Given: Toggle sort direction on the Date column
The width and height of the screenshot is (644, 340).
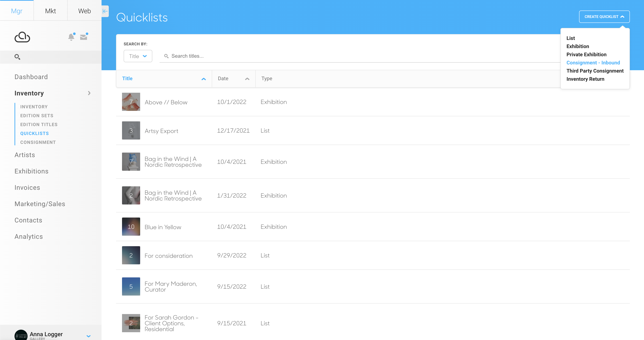Looking at the screenshot, I should [x=247, y=79].
